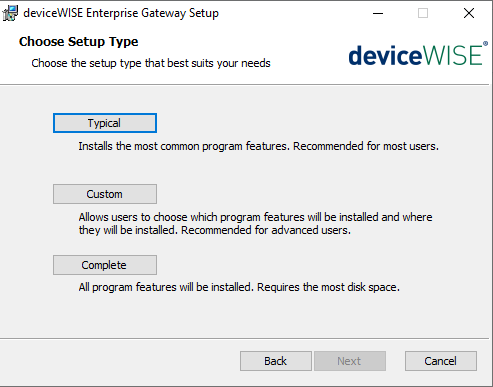
Task: Choose the Typical setup type
Action: [x=105, y=123]
